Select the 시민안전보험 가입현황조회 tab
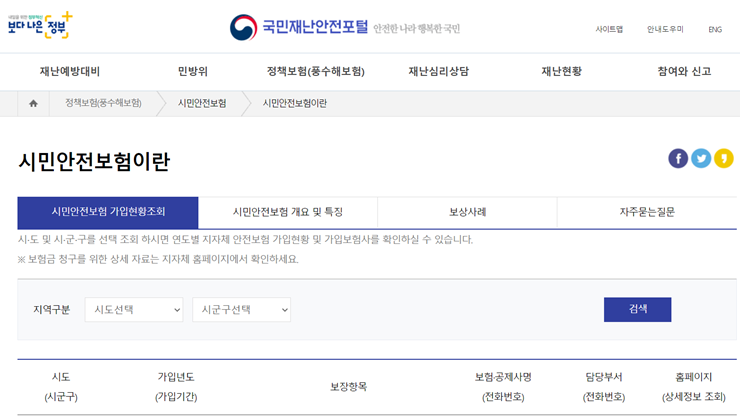This screenshot has width=740, height=418. (108, 213)
